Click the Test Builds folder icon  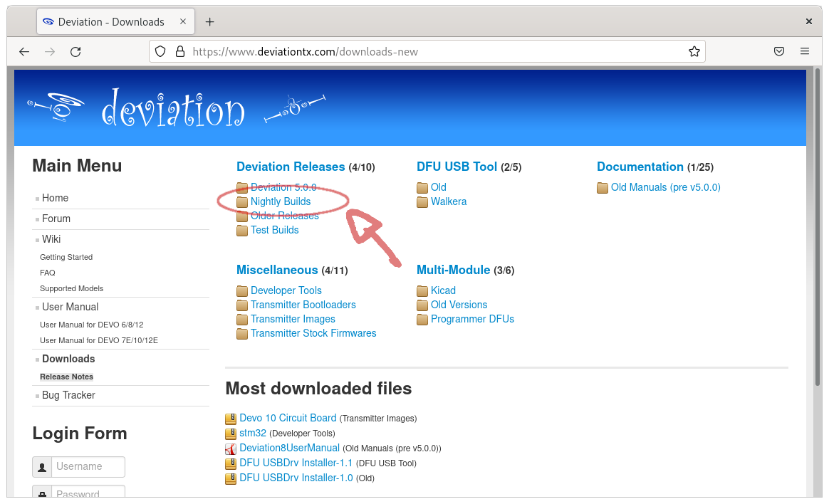(x=242, y=231)
